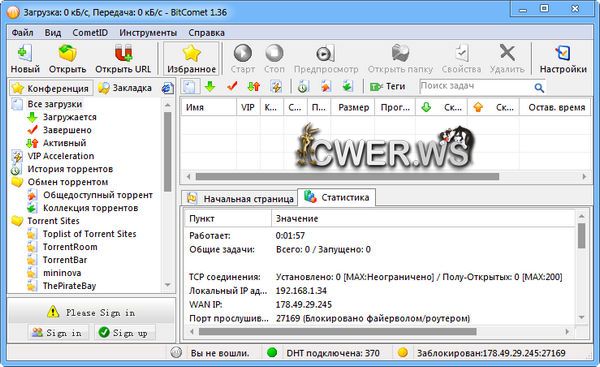This screenshot has width=600, height=367.
Task: Open the CometID menu
Action: point(90,33)
